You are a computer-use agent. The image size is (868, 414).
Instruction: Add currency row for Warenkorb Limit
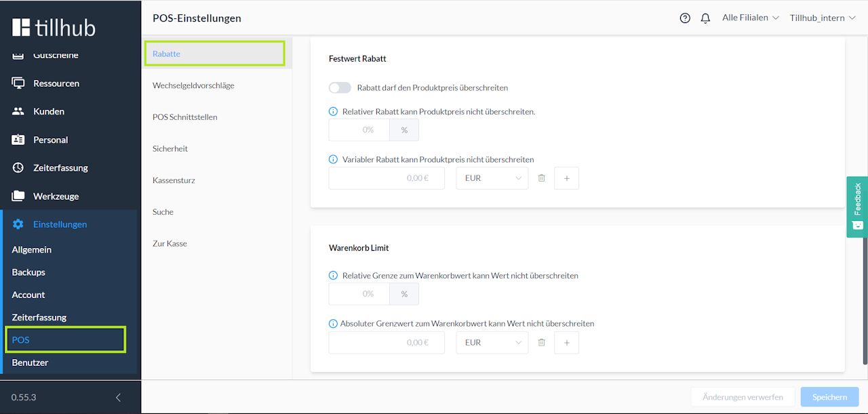point(566,343)
